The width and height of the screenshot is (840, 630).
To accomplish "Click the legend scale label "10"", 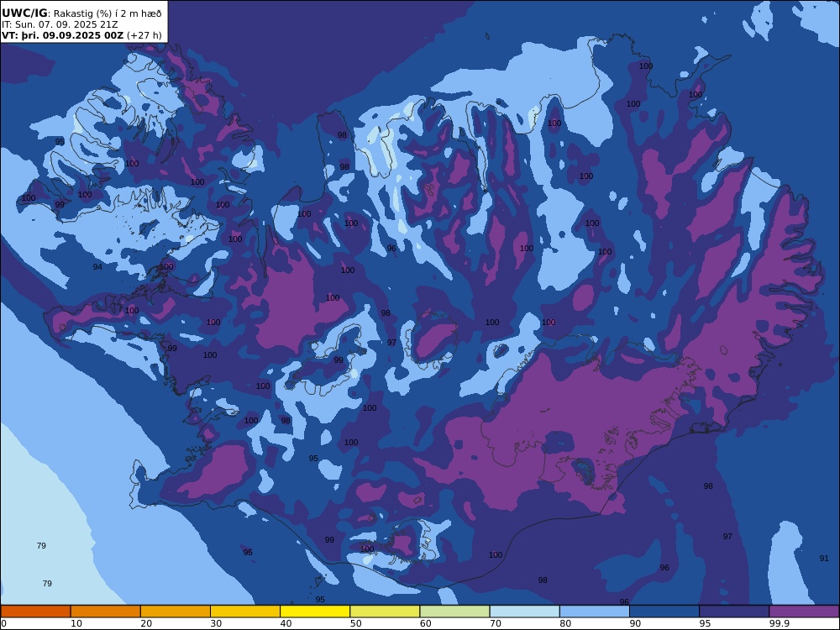I will click(x=76, y=623).
